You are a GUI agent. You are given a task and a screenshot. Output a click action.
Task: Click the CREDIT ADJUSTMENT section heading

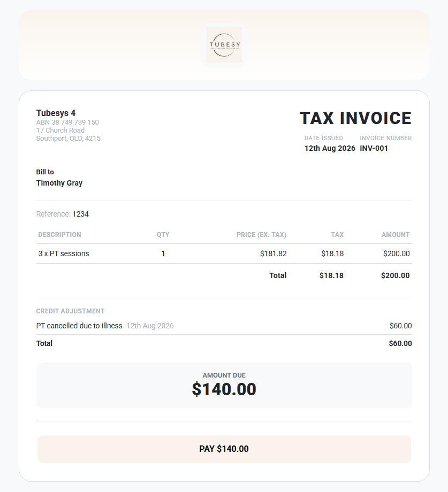(70, 311)
